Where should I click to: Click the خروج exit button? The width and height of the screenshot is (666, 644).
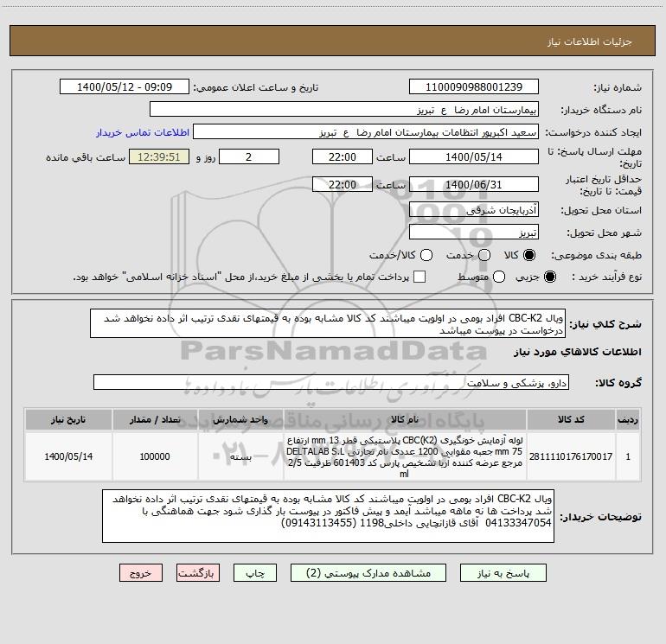pos(141,573)
